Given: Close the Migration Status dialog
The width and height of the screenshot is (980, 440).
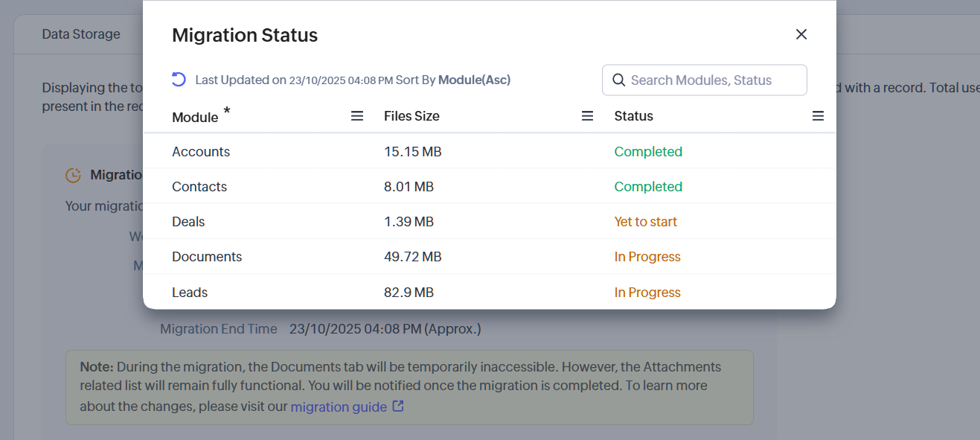Looking at the screenshot, I should 801,34.
